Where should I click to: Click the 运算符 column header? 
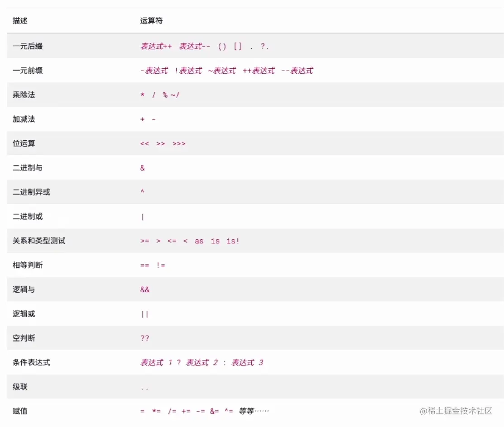pyautogui.click(x=151, y=21)
